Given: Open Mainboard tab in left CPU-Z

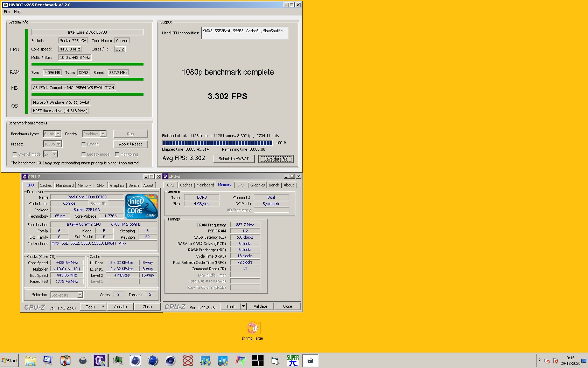Looking at the screenshot, I should click(x=65, y=185).
